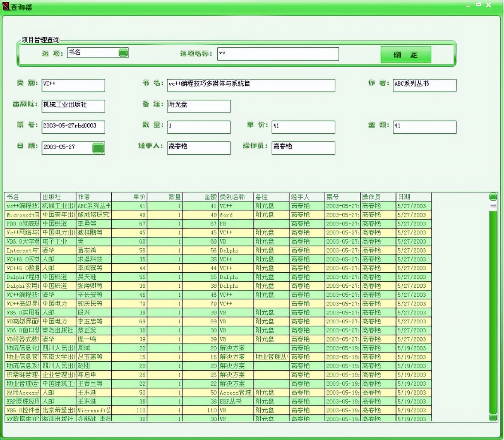This screenshot has width=504, height=440.
Task: Click the 票号 field showing 2003-05-27rk40003
Action: click(x=73, y=127)
